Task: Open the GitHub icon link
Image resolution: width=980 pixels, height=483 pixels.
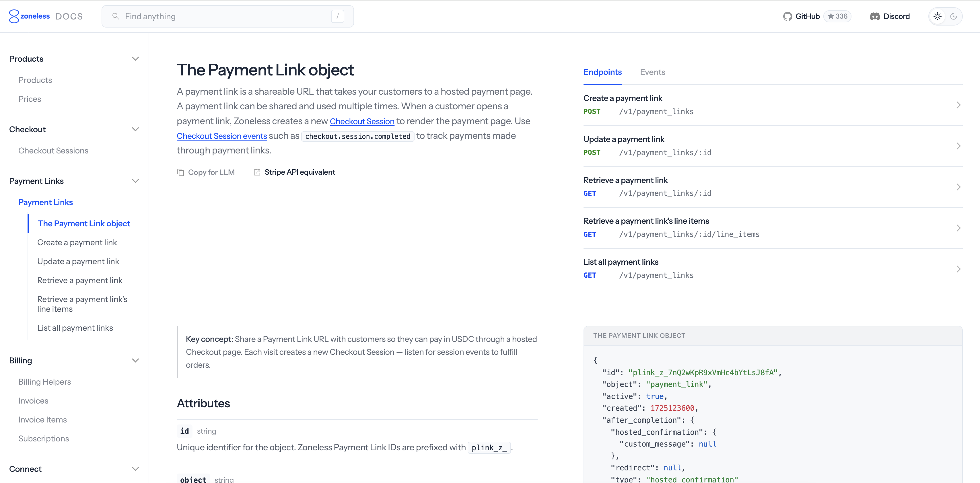Action: pos(787,16)
